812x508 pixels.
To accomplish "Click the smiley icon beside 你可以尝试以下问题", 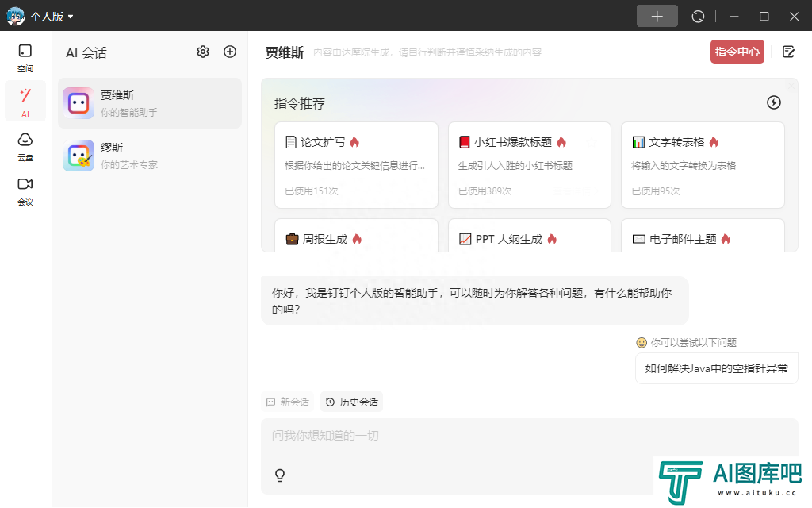I will 642,343.
